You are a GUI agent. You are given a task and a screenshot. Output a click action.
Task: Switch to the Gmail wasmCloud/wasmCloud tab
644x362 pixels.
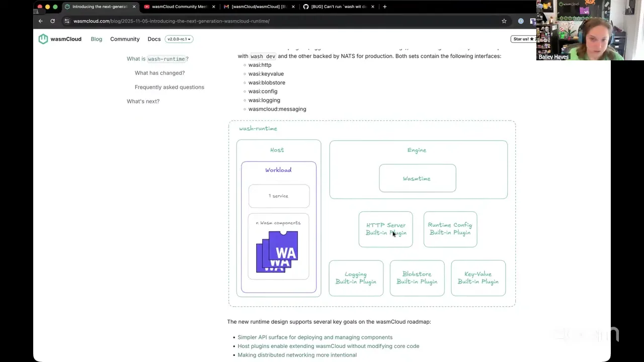point(259,7)
